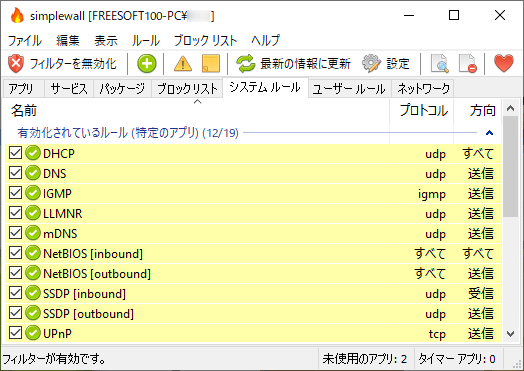Switch to the ネットワーク tab
Screen dimensions: 524x371
pos(423,89)
